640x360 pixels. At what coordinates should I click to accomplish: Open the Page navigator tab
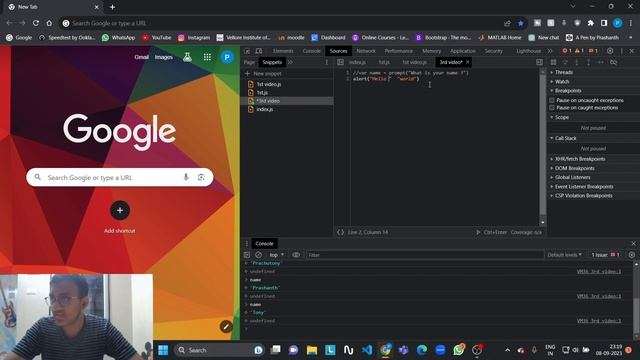tap(249, 62)
